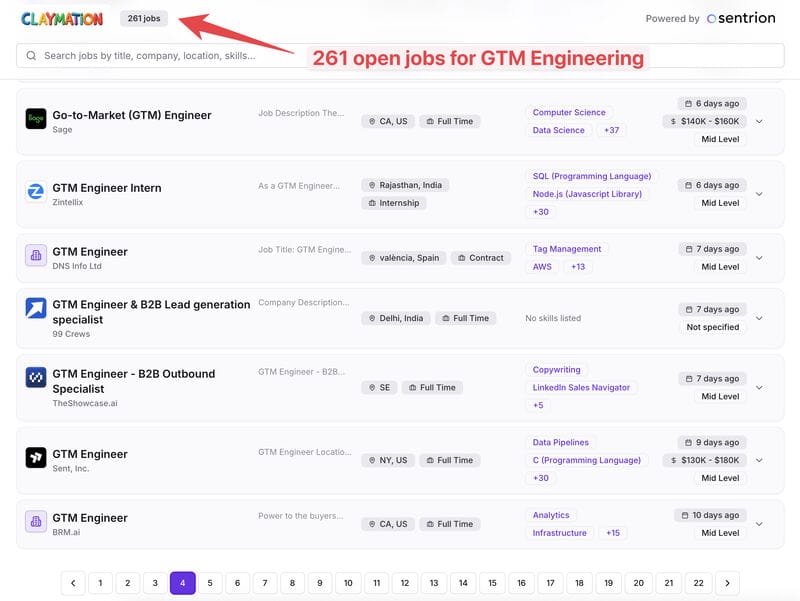The image size is (800, 601).
Task: Go to the previous page
Action: coord(73,583)
